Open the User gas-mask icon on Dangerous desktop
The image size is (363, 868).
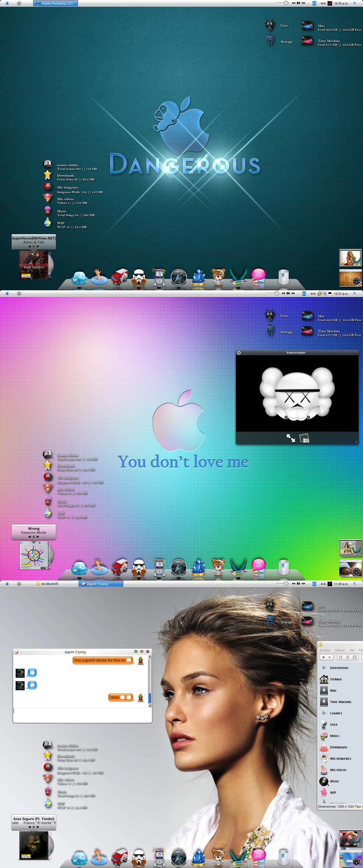coord(269,25)
